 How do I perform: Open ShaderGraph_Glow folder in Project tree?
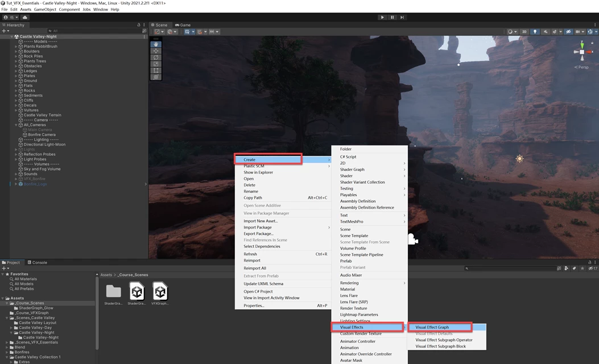click(x=36, y=308)
